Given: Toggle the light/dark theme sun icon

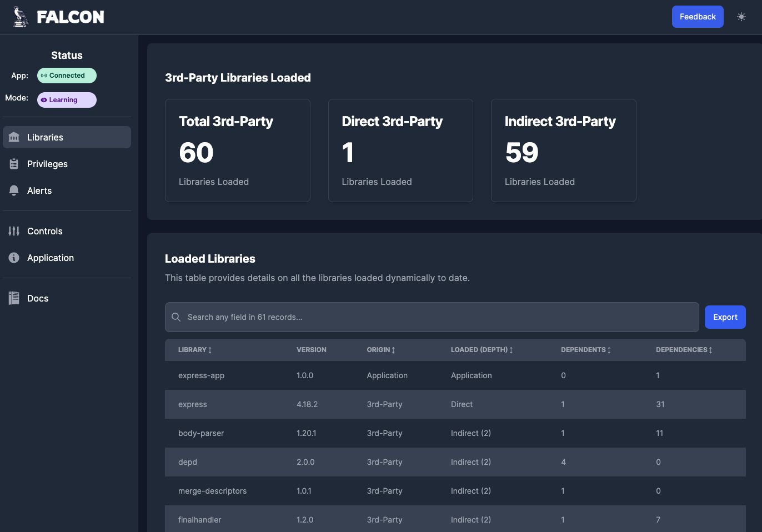Looking at the screenshot, I should (x=741, y=17).
